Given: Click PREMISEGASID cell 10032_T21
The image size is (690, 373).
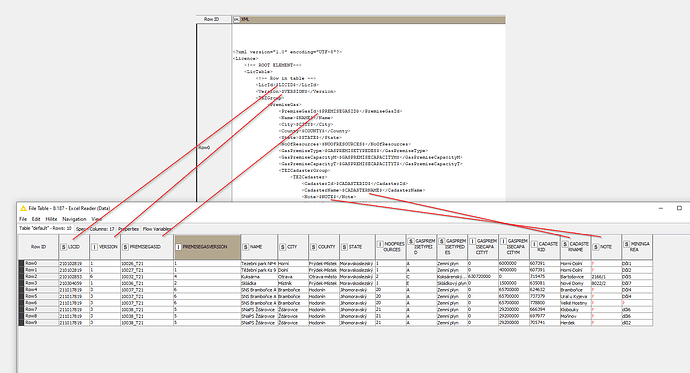Looking at the screenshot, I should [147, 277].
